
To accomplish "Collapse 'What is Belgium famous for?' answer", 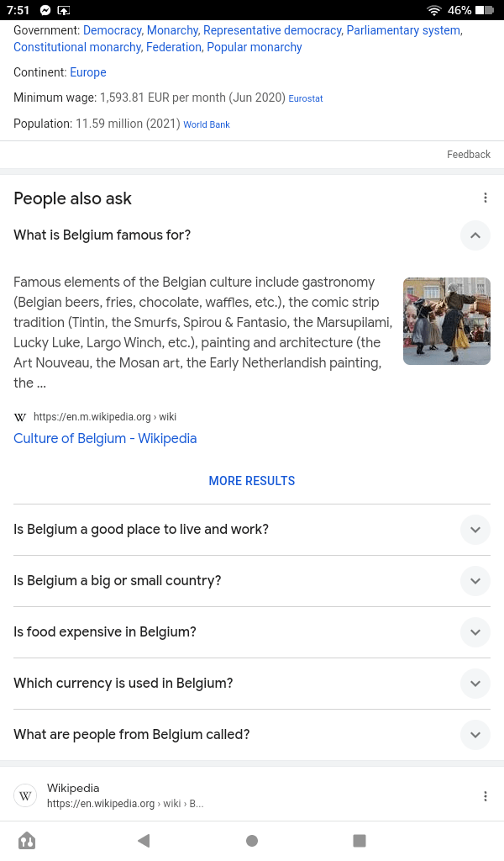I will coord(475,235).
